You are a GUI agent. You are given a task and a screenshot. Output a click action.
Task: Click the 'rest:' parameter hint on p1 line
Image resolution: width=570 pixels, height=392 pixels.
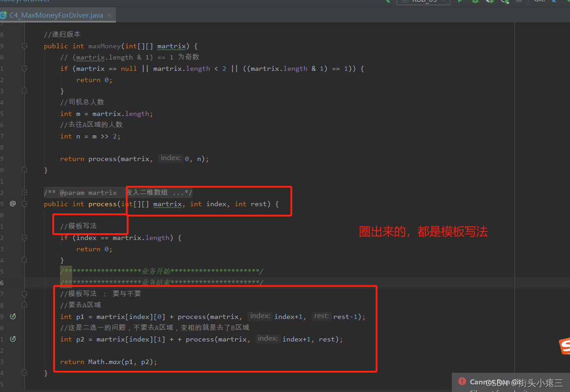tap(321, 316)
